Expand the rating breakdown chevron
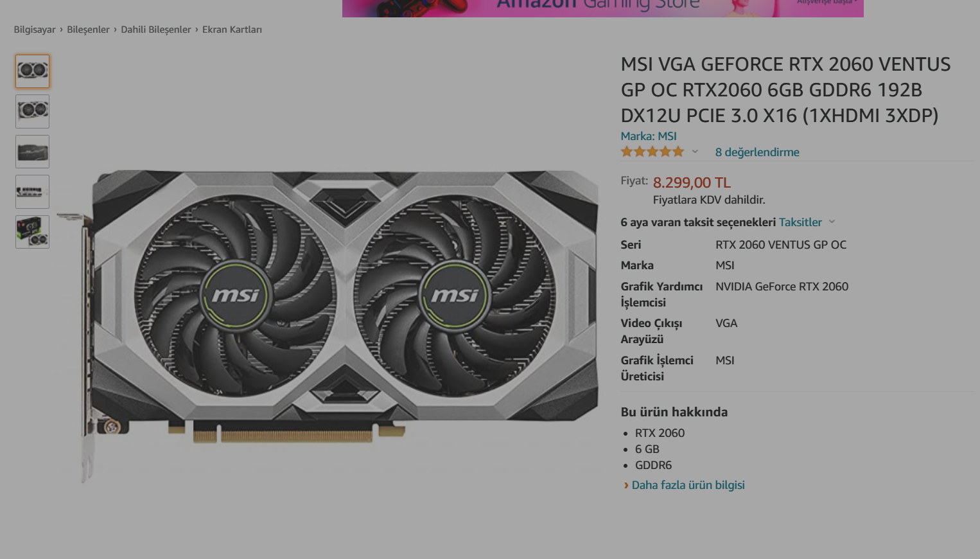The image size is (980, 559). [x=695, y=152]
